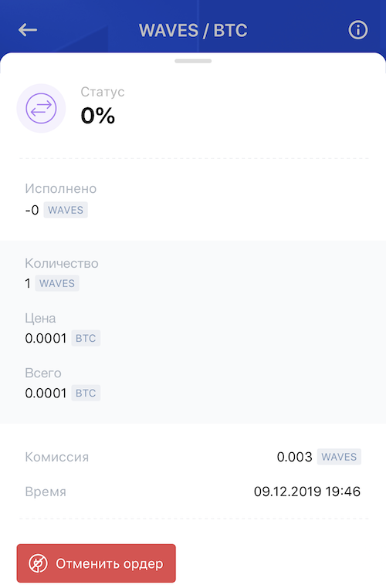Open the info icon in header
Viewport: 386px width, 588px height.
coord(358,30)
